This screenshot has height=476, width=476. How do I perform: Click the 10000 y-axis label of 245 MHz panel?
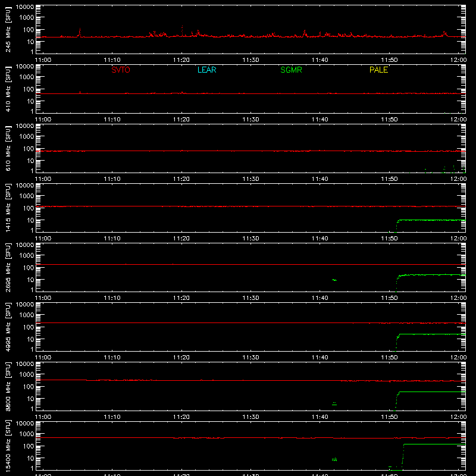click(x=25, y=7)
